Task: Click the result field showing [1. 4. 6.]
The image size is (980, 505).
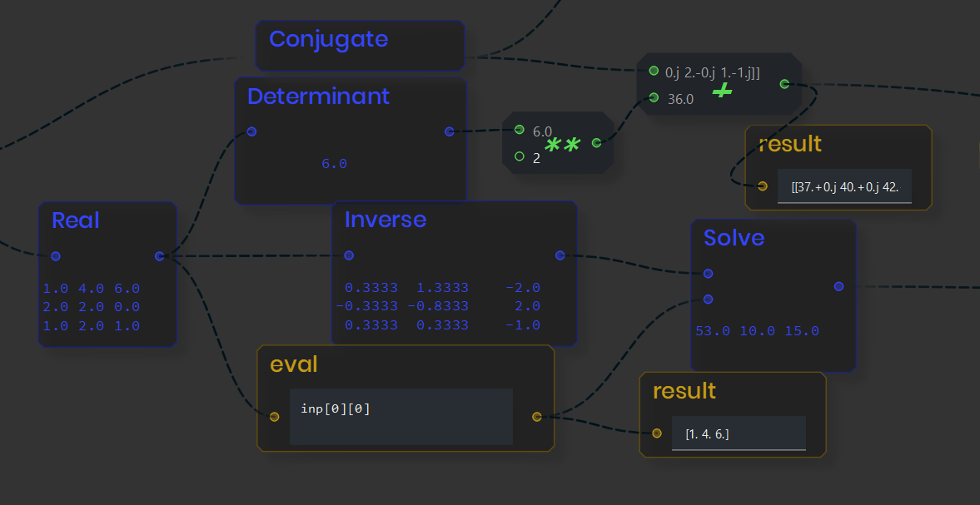Action: (738, 433)
